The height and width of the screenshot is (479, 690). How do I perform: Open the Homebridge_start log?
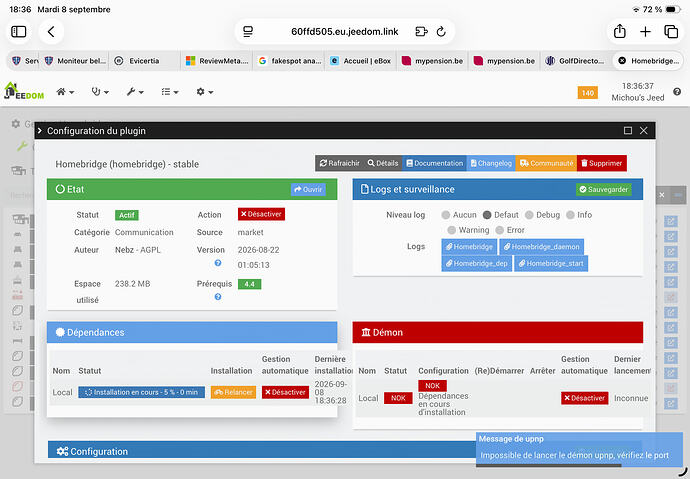551,263
